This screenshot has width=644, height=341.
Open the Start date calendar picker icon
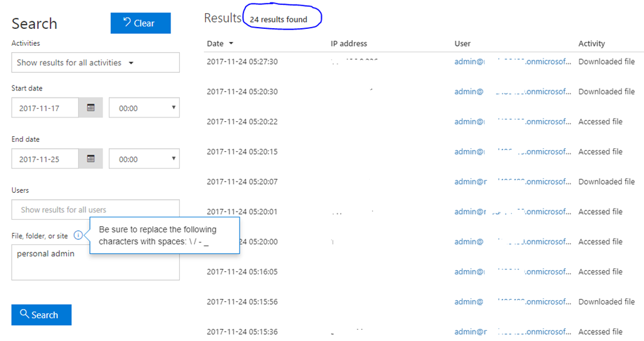[91, 107]
